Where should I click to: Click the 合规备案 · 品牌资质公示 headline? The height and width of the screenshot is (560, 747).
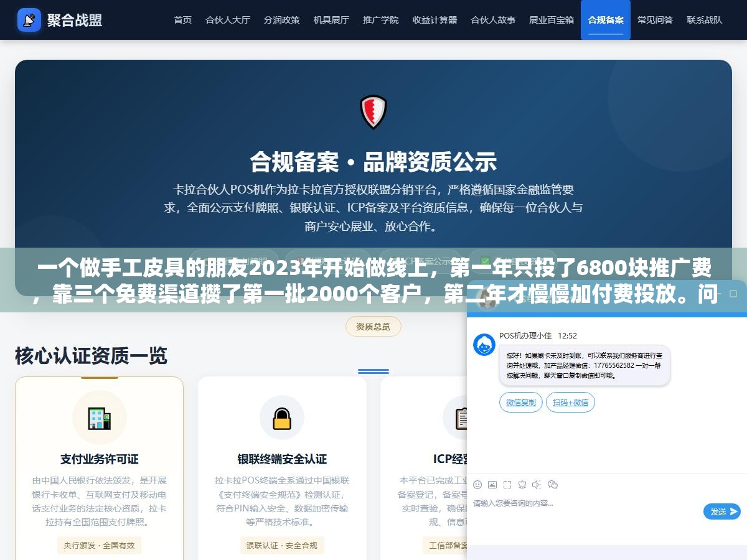tap(374, 162)
